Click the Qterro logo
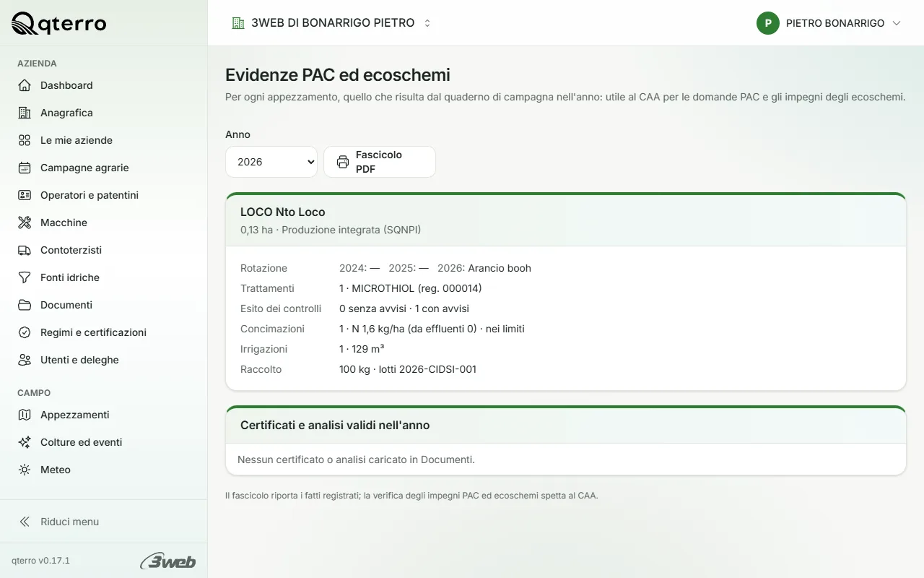The image size is (924, 578). pos(58,23)
